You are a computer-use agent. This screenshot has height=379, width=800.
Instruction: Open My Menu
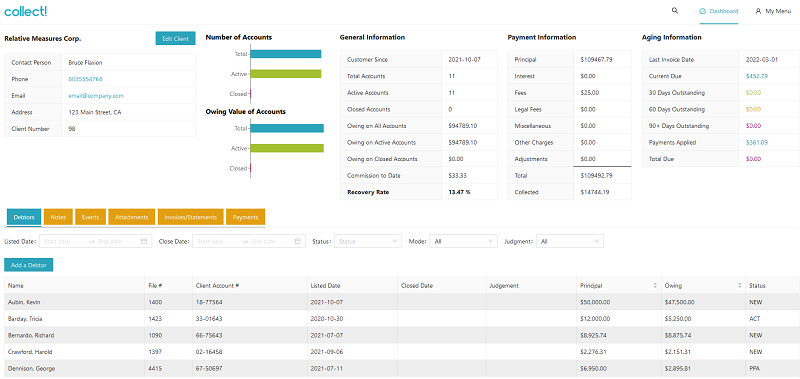773,11
